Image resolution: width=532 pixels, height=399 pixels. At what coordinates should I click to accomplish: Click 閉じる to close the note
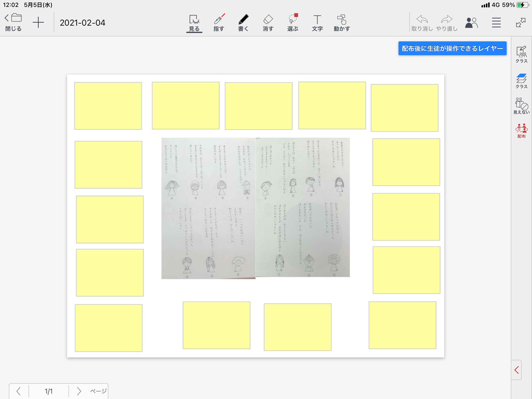pyautogui.click(x=14, y=23)
